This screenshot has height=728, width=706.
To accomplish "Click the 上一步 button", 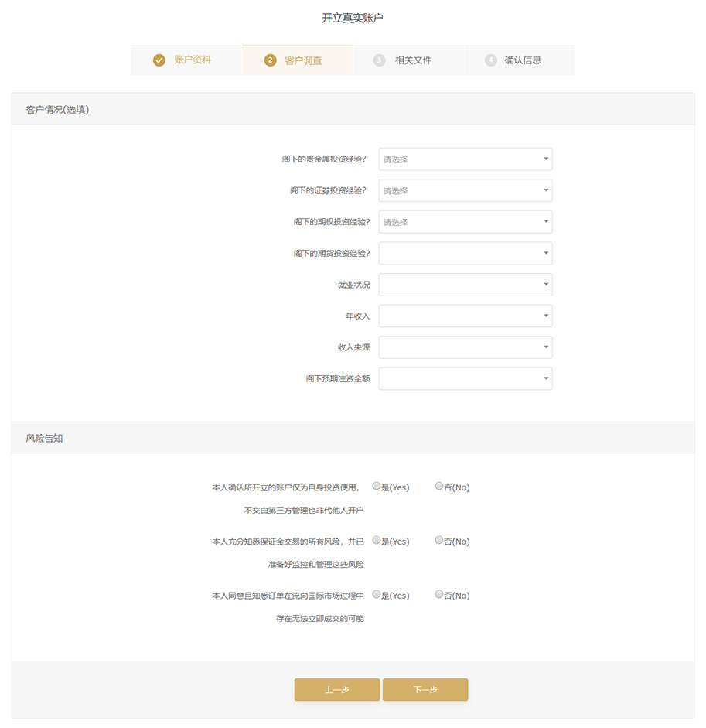I will pyautogui.click(x=336, y=689).
